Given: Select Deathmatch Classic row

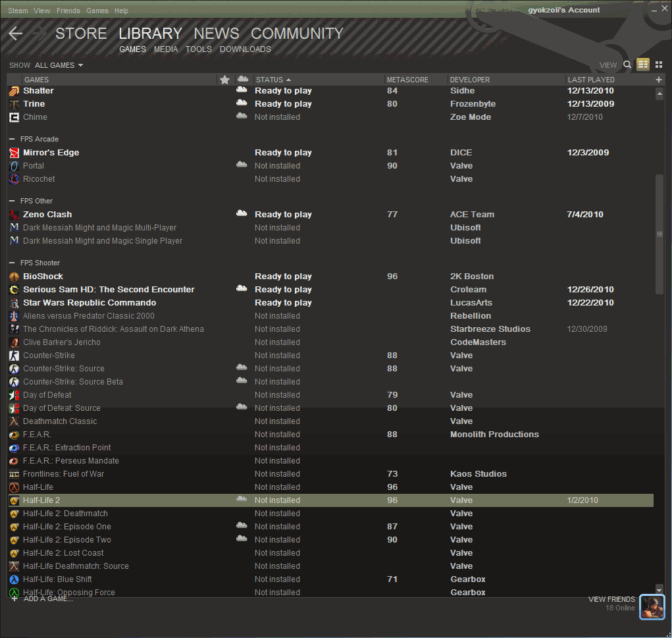Looking at the screenshot, I should (x=331, y=421).
